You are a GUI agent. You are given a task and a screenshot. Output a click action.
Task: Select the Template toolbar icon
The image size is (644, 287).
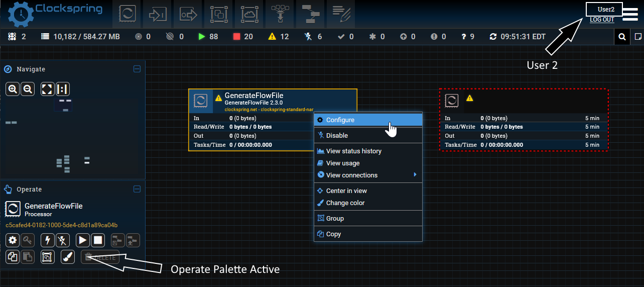click(310, 14)
